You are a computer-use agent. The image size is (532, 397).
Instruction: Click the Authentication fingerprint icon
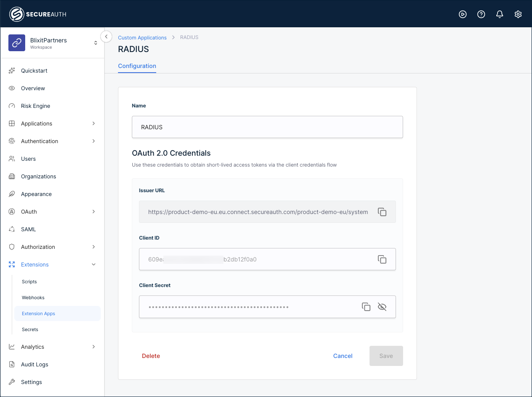pos(12,141)
